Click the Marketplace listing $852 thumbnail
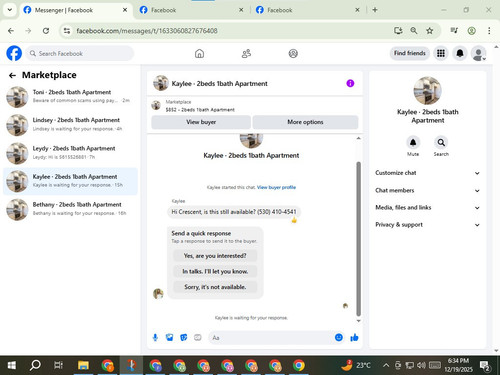The height and width of the screenshot is (375, 500). 156,105
